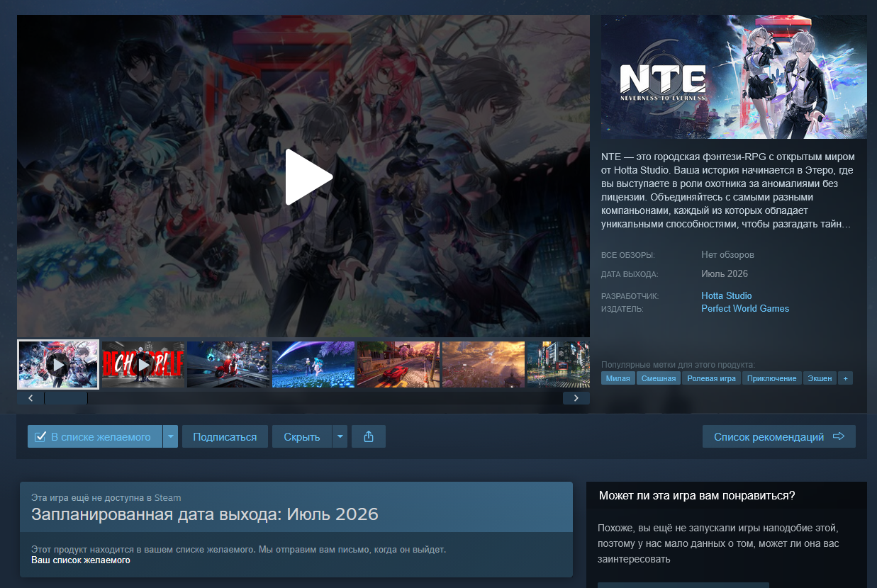Select the Экшен tag
This screenshot has width=877, height=588.
coord(820,378)
